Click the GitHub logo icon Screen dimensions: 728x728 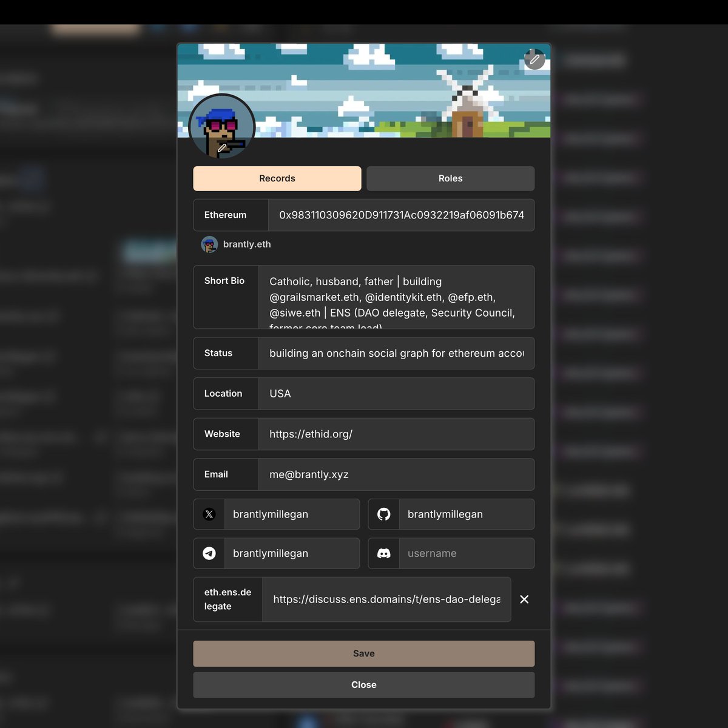click(384, 514)
